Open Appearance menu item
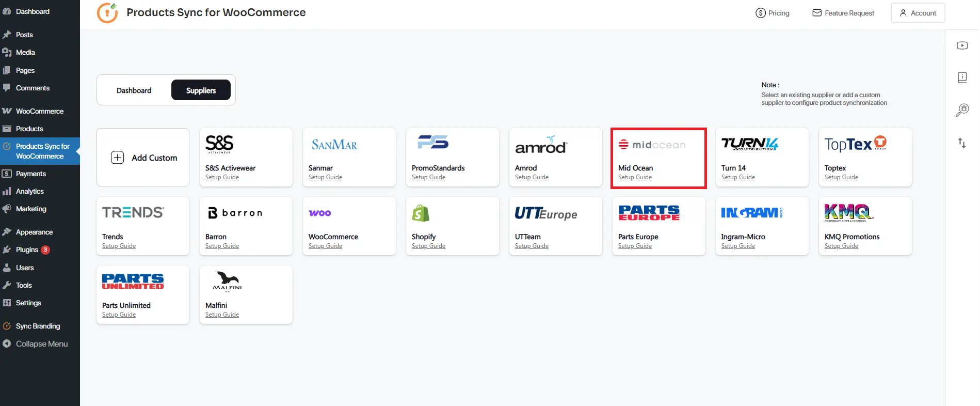This screenshot has width=980, height=406. pos(40,232)
